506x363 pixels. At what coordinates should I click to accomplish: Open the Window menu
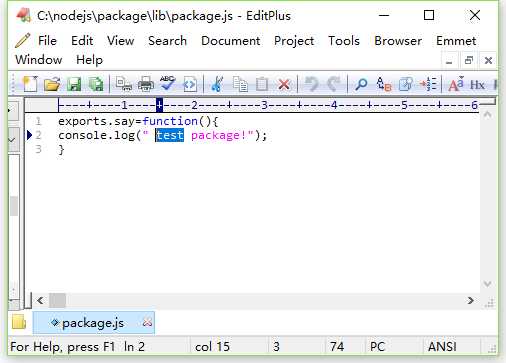click(x=39, y=60)
